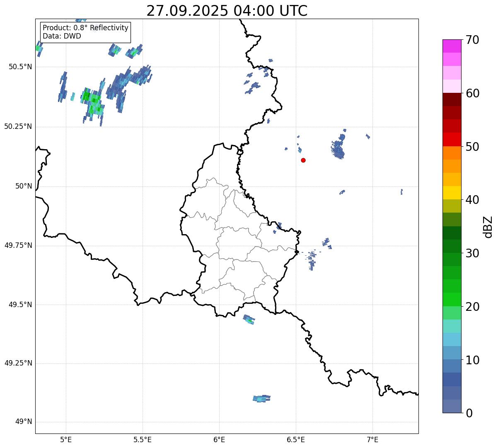Click the bright yellow colorbar segment at 40
Screen dimensions: 498x448
tap(452, 193)
